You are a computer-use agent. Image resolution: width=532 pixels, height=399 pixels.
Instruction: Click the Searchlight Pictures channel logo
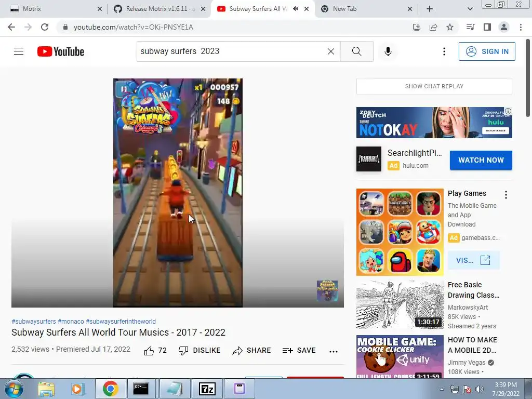tap(369, 159)
